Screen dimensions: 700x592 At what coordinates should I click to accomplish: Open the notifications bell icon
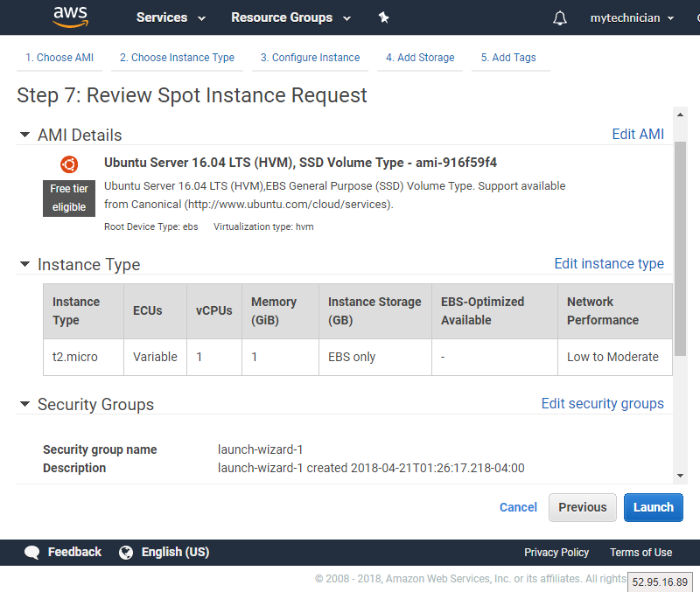(560, 18)
